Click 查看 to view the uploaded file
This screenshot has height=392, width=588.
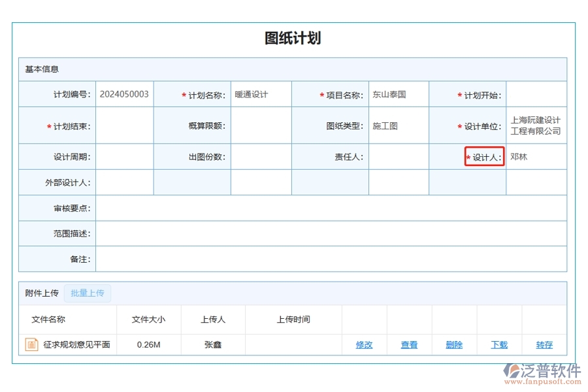click(x=409, y=344)
